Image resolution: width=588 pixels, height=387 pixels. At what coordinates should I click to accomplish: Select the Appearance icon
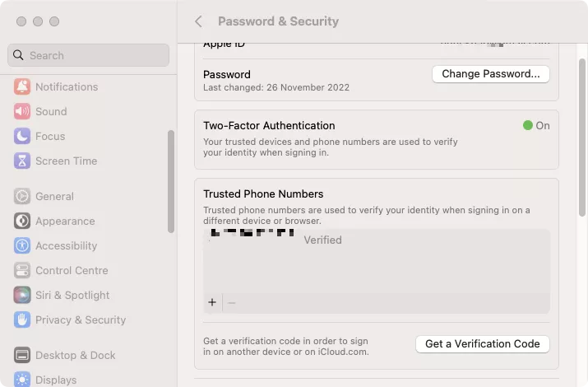22,221
